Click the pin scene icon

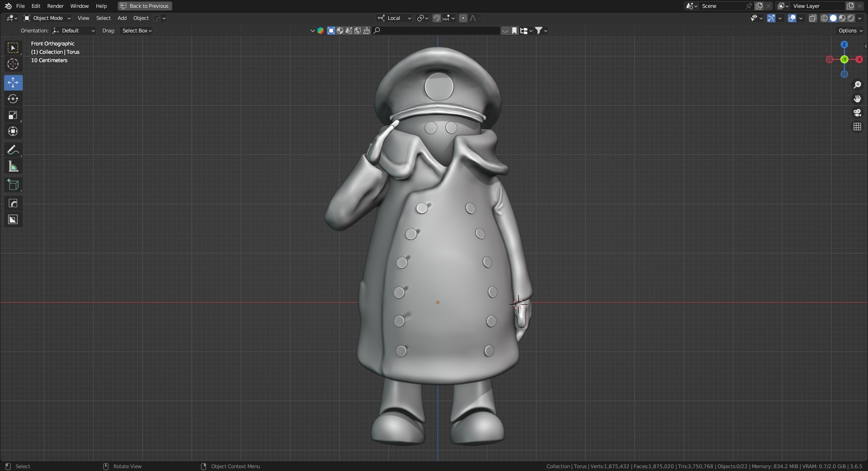[x=748, y=6]
